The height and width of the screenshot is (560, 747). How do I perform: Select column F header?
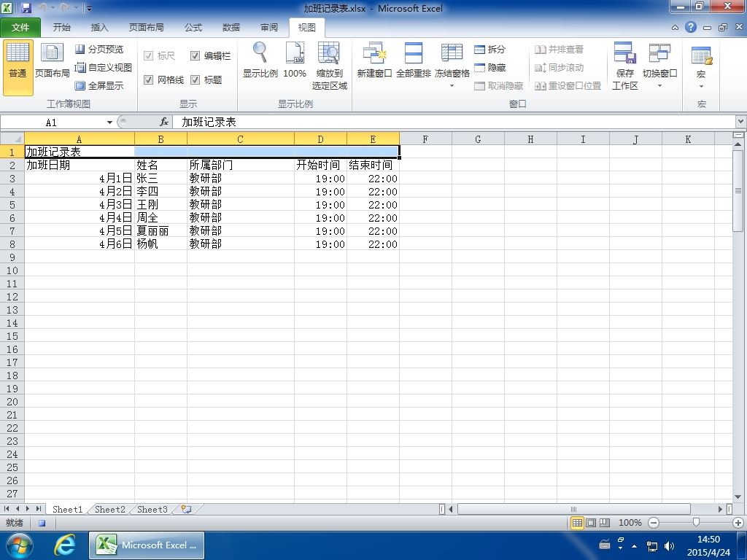coord(425,139)
